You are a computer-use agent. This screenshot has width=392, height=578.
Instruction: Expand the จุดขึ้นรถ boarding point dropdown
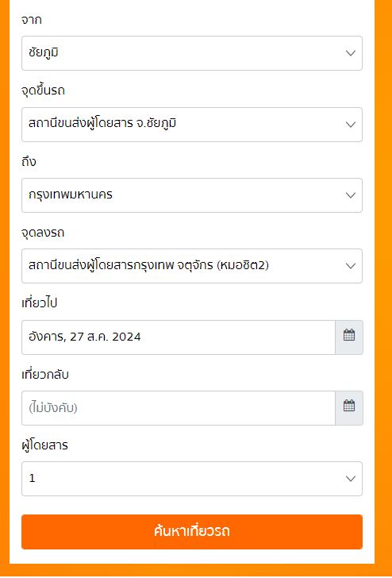pyautogui.click(x=192, y=125)
